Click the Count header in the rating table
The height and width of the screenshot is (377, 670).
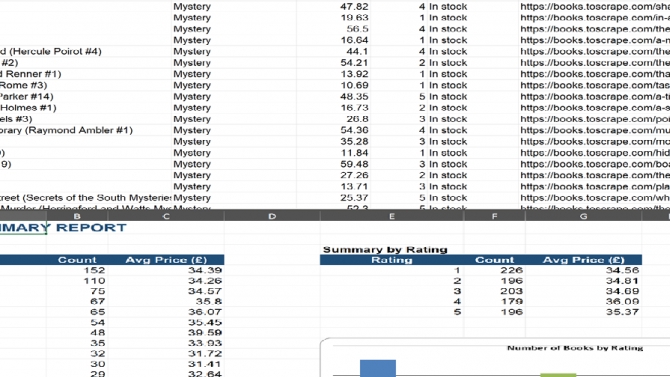tap(494, 260)
